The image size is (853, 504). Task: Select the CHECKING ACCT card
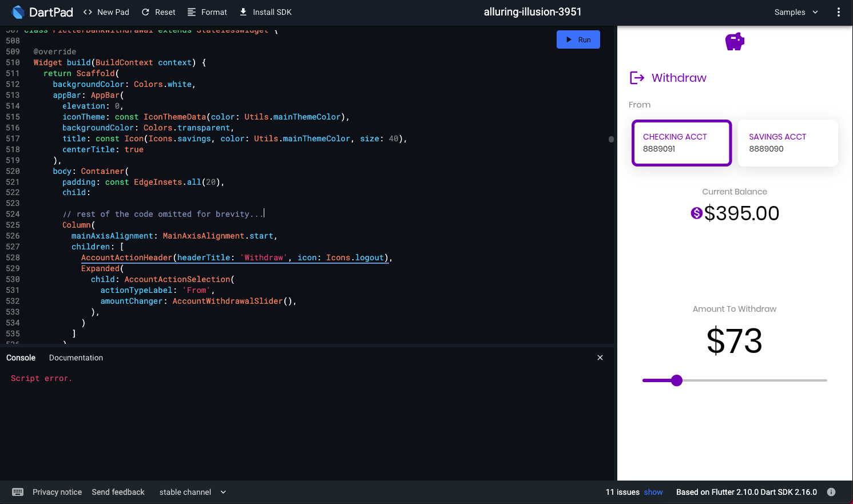682,143
